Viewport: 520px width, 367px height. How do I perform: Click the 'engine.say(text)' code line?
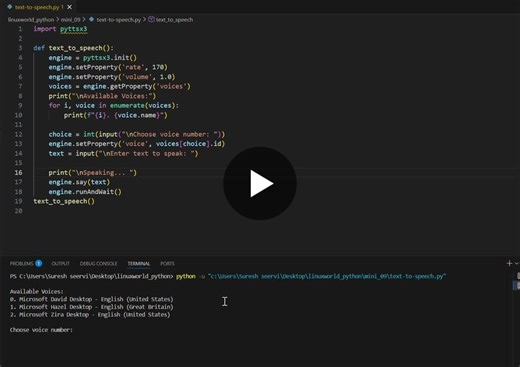(x=79, y=182)
